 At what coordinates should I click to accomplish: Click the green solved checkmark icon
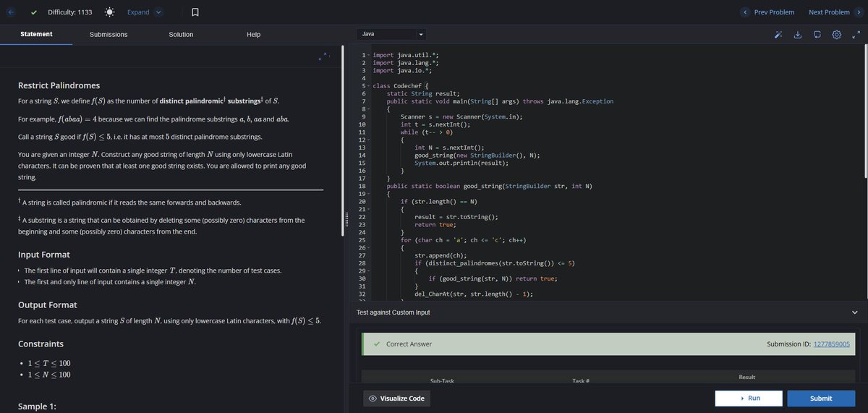pyautogui.click(x=34, y=12)
